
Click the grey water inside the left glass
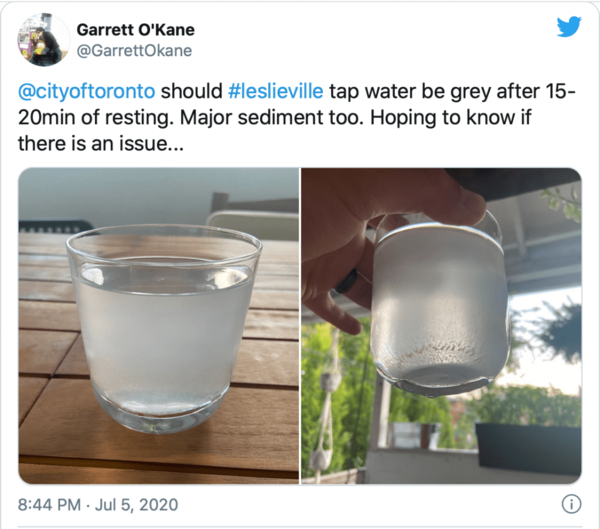[163, 345]
